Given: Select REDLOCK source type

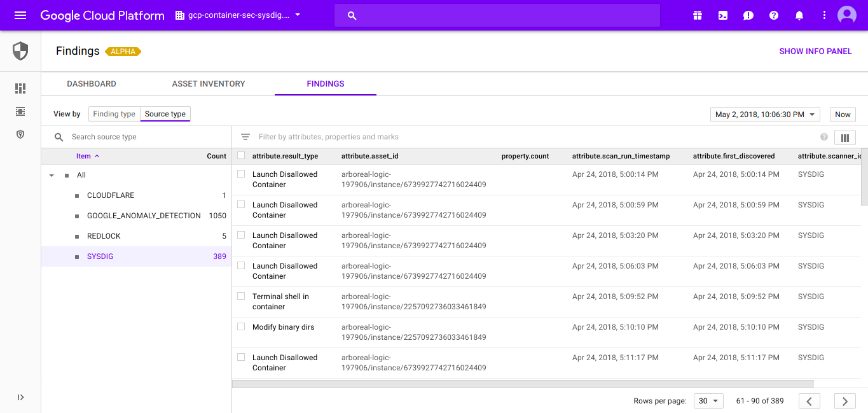Looking at the screenshot, I should (x=137, y=236).
